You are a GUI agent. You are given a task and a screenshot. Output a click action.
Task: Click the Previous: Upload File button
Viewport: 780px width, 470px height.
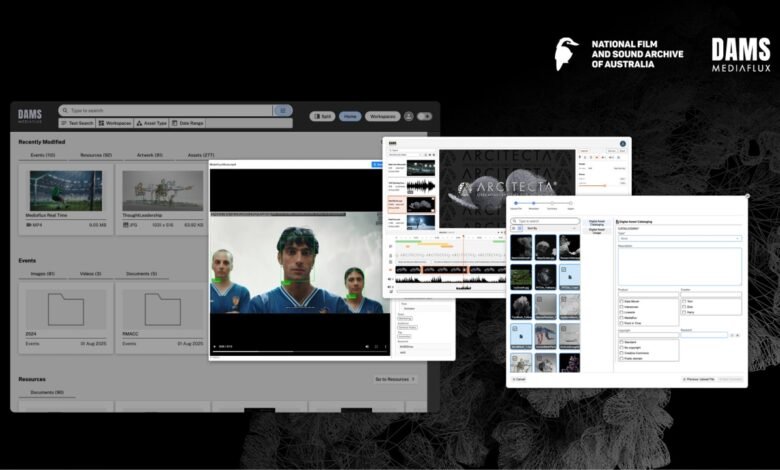coord(699,379)
